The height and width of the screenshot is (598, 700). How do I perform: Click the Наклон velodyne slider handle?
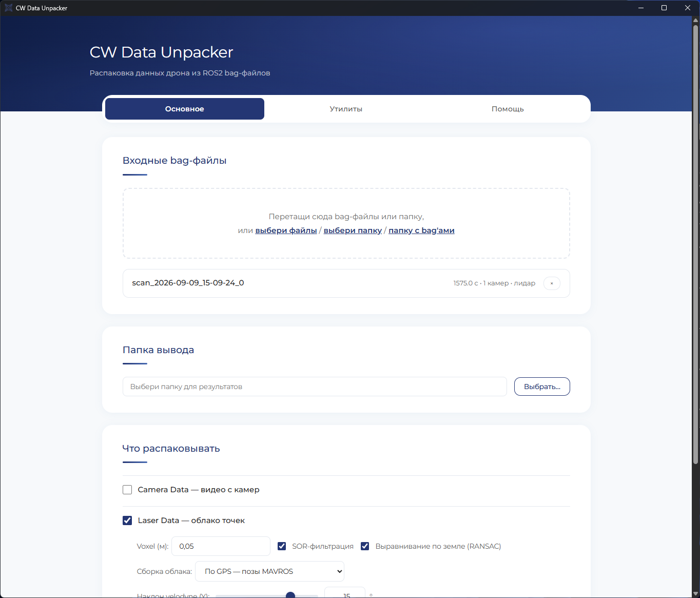pos(290,595)
